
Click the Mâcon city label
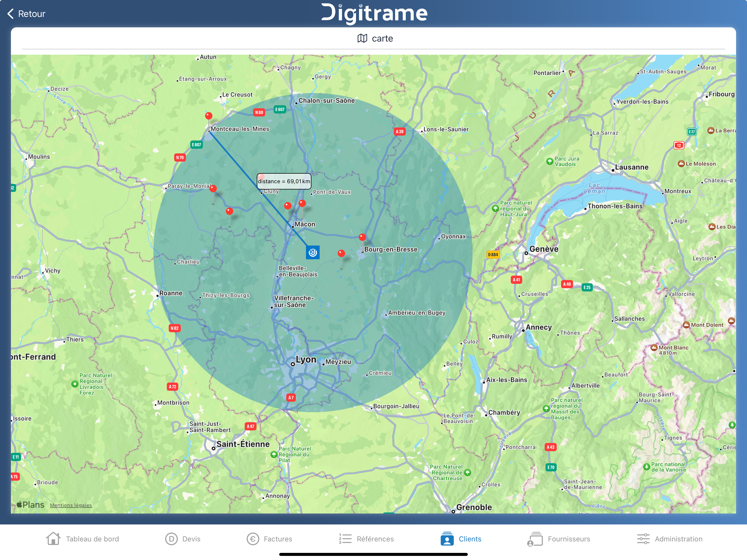click(x=305, y=224)
